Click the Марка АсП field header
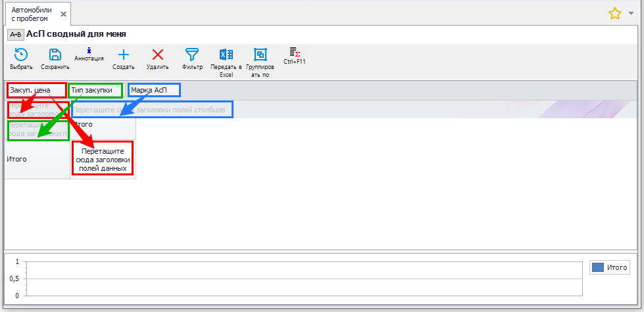644x312 pixels. 153,90
